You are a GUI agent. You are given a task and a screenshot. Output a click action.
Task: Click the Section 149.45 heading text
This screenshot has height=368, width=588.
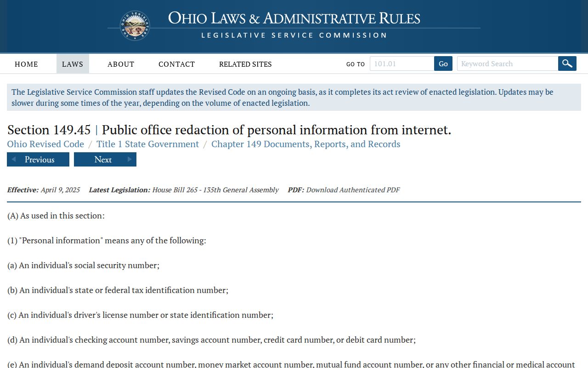tap(229, 130)
